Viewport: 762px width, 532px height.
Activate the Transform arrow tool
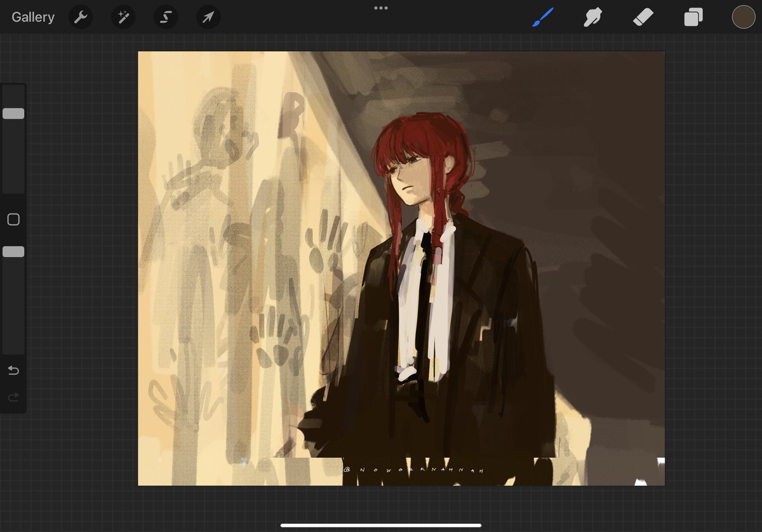[208, 17]
